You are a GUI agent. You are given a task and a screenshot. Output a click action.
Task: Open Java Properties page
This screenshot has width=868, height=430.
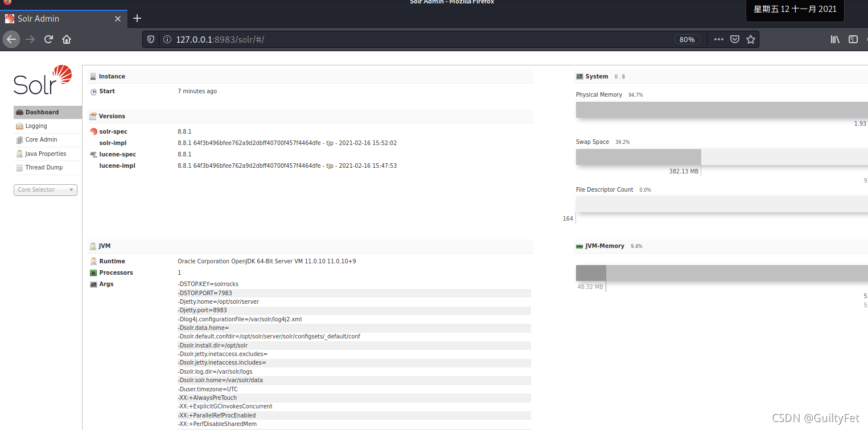tap(46, 154)
